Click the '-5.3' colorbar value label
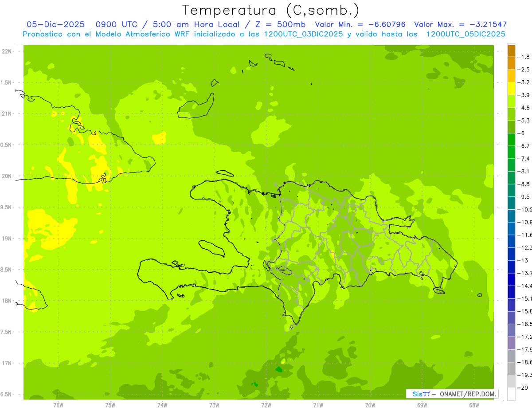Viewport: 532px width, 411px height. [x=524, y=121]
